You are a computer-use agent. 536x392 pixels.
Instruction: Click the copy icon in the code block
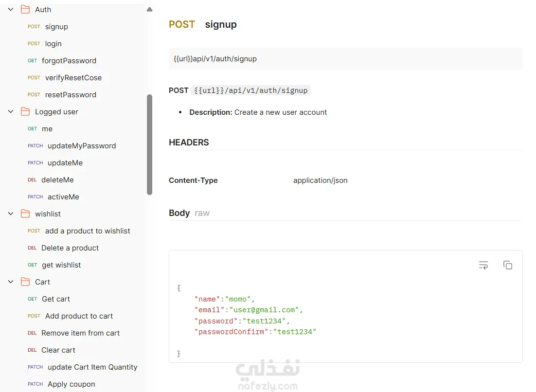[x=507, y=265]
